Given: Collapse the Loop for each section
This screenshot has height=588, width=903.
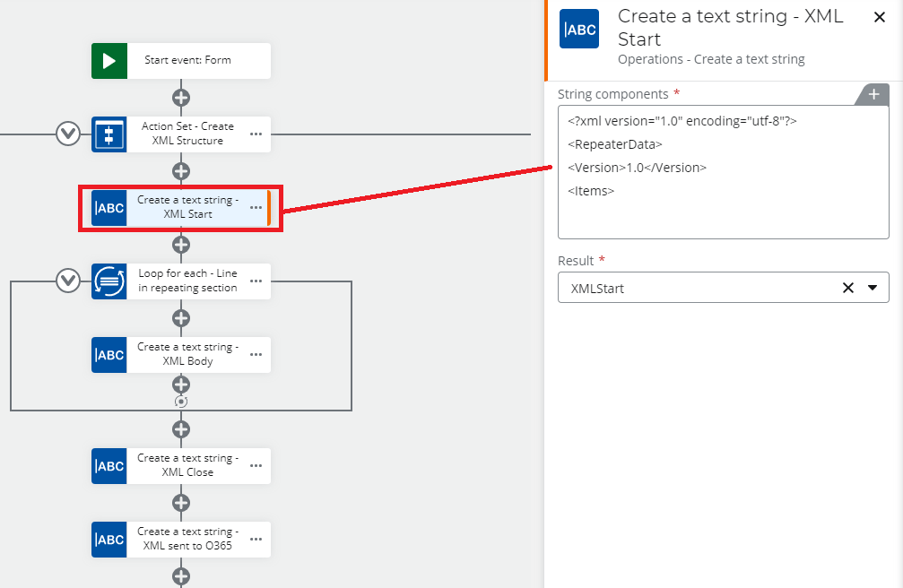Looking at the screenshot, I should 68,281.
